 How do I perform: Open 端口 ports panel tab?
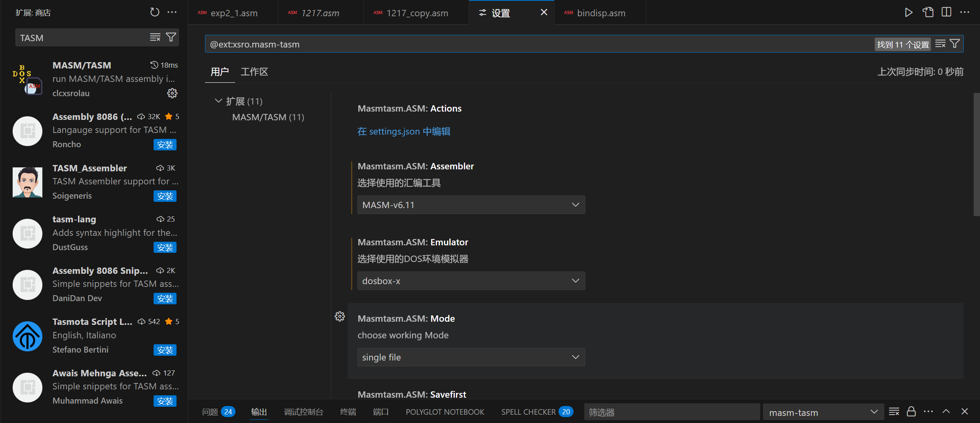pyautogui.click(x=381, y=412)
